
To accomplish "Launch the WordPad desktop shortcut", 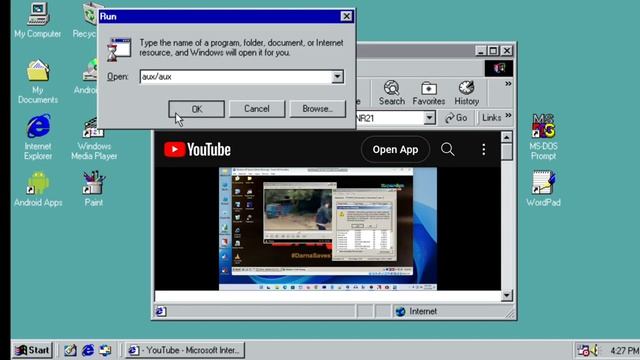I will (543, 189).
